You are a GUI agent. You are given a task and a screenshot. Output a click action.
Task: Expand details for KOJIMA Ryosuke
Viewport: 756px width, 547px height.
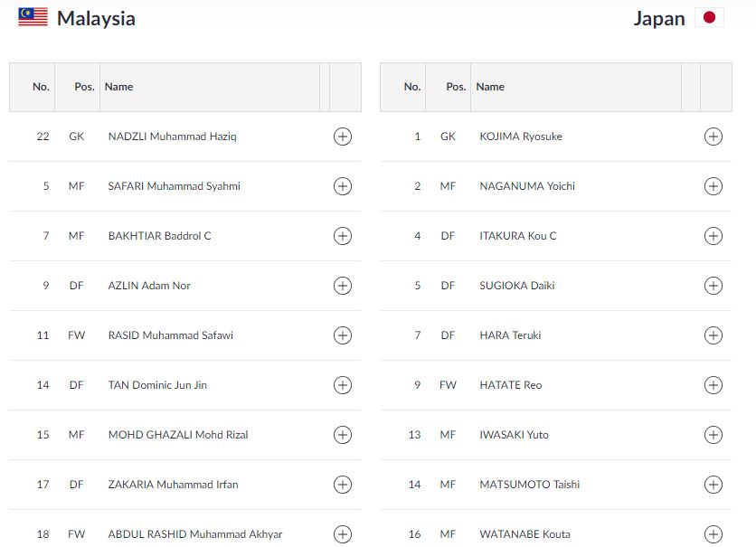[x=713, y=137]
